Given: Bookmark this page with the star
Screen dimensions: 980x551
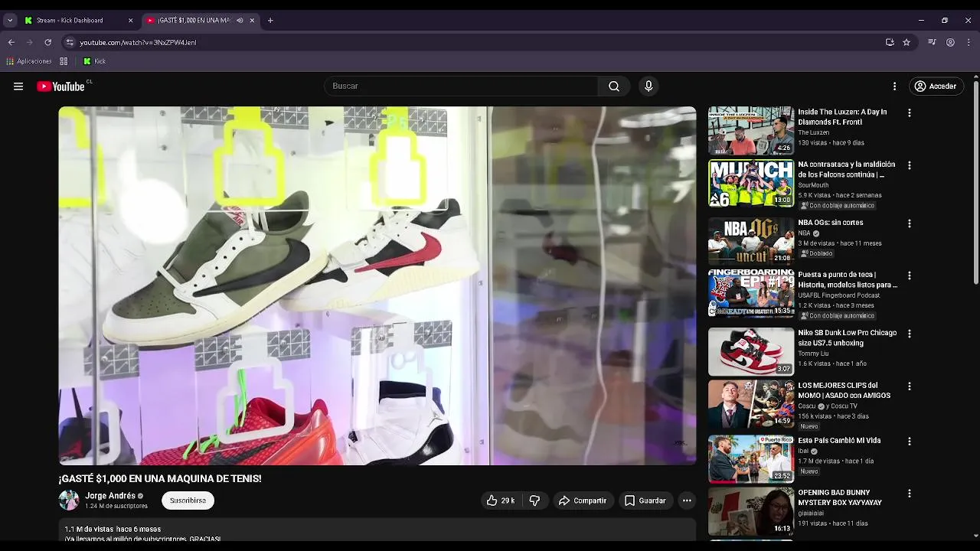Looking at the screenshot, I should [906, 42].
